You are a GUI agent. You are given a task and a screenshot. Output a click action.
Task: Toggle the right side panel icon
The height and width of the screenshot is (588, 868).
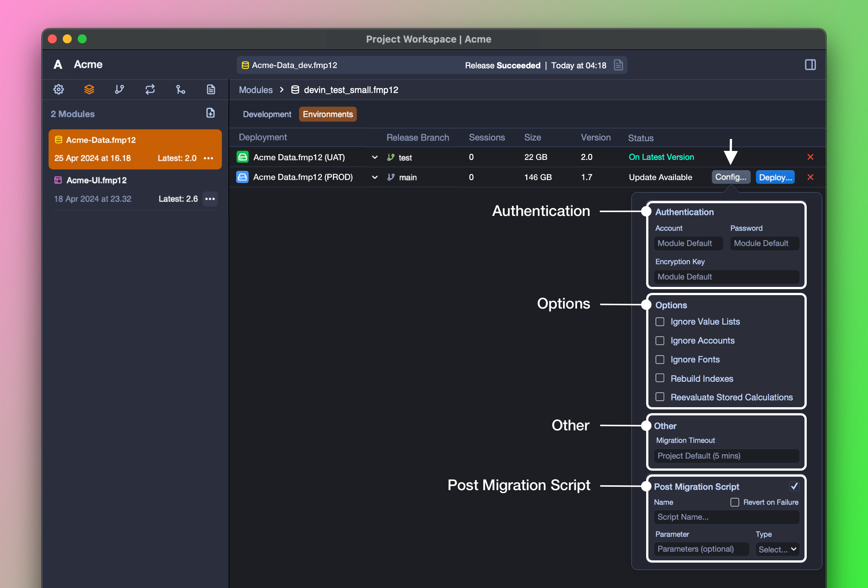pos(810,65)
